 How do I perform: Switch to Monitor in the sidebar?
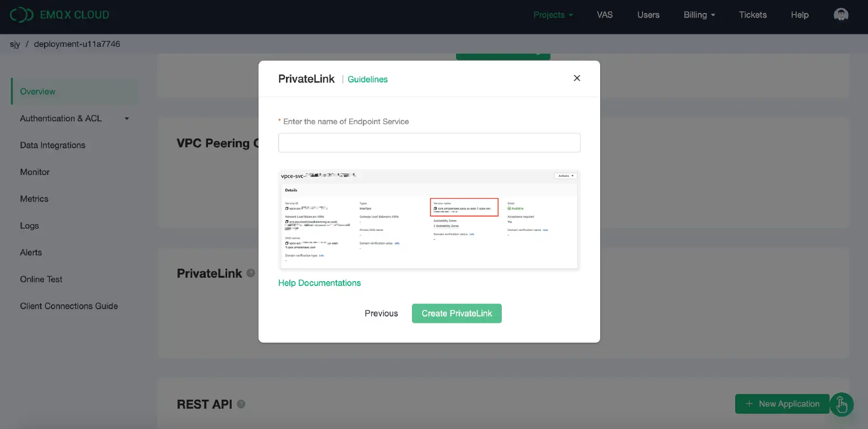[34, 172]
